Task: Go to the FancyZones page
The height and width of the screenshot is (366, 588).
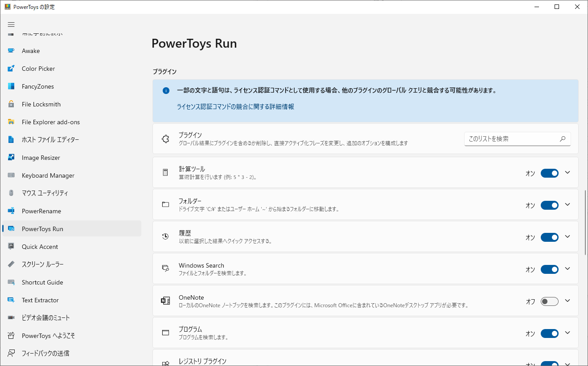Action: (72, 86)
